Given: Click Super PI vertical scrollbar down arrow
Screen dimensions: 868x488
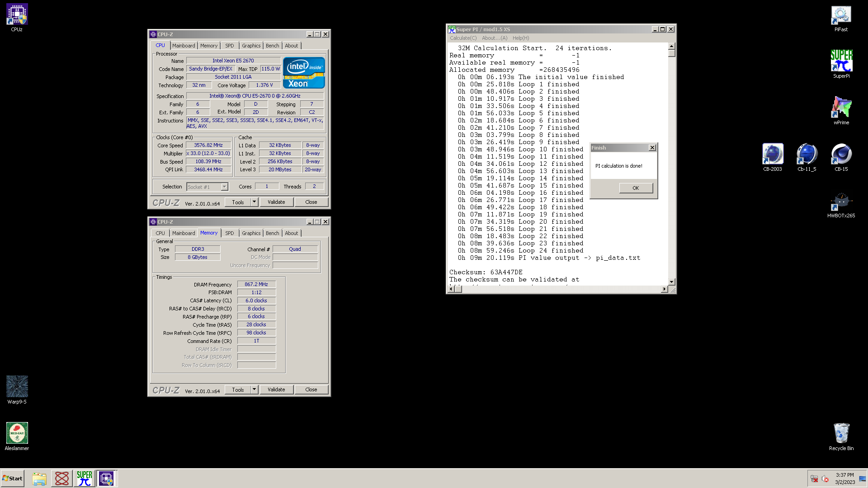Looking at the screenshot, I should 671,282.
